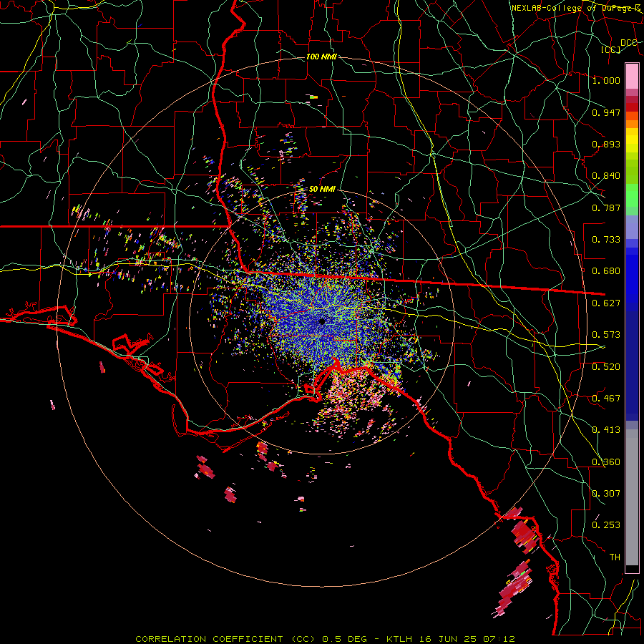This screenshot has height=644, width=644.
Task: Click the 0.253 color scale label
Action: click(606, 525)
